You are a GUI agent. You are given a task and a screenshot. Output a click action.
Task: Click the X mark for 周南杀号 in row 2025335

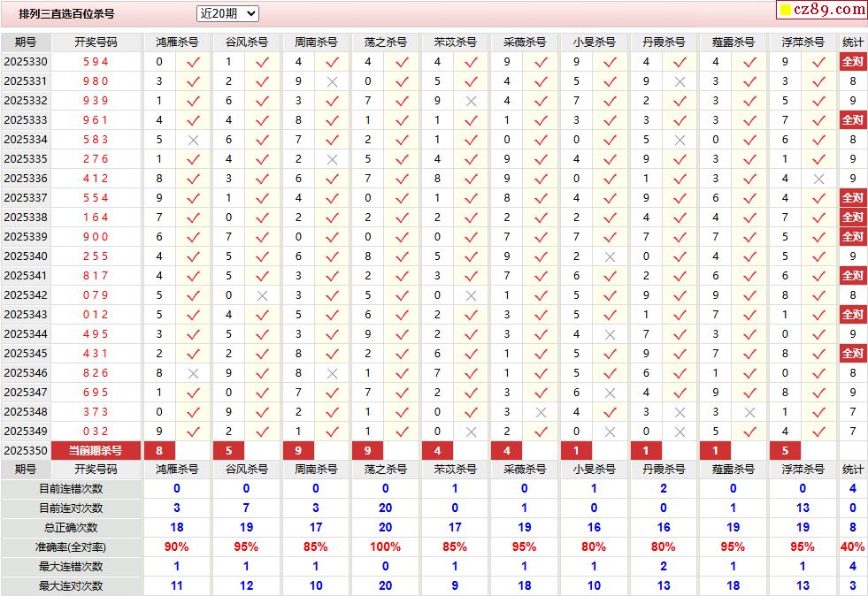pyautogui.click(x=332, y=159)
